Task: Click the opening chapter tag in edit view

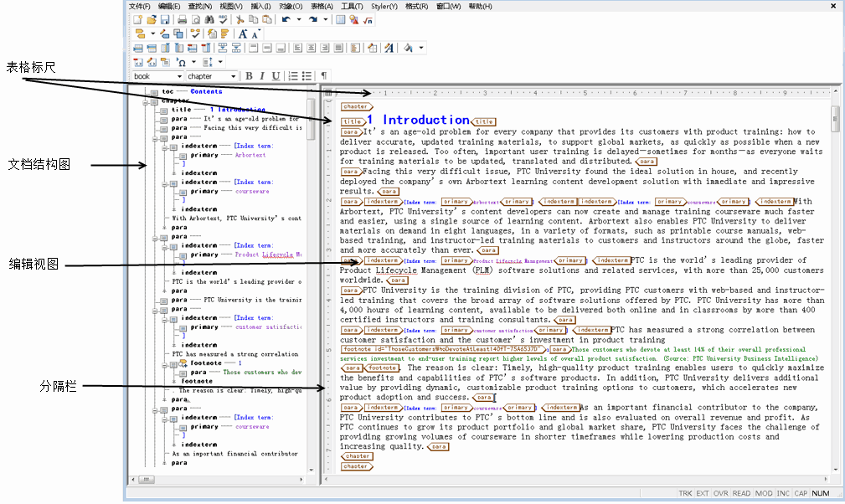Action: click(356, 106)
